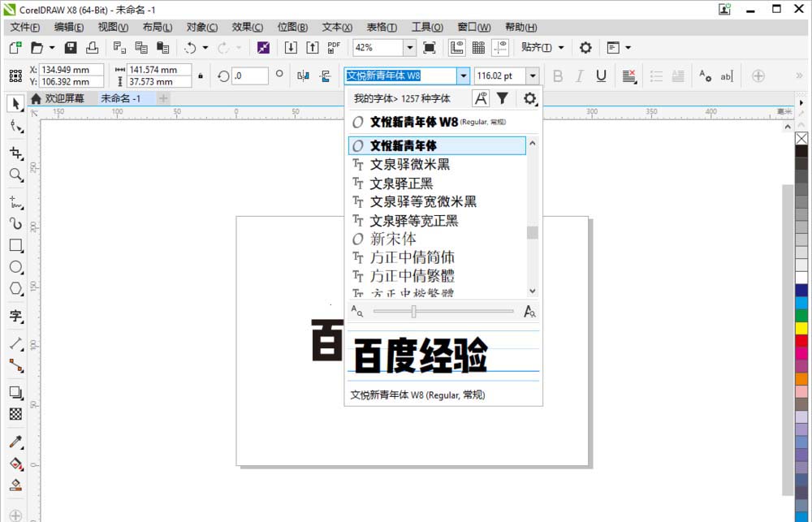Open the 贴齐 snap options dropdown
This screenshot has height=522, width=812.
coord(559,47)
